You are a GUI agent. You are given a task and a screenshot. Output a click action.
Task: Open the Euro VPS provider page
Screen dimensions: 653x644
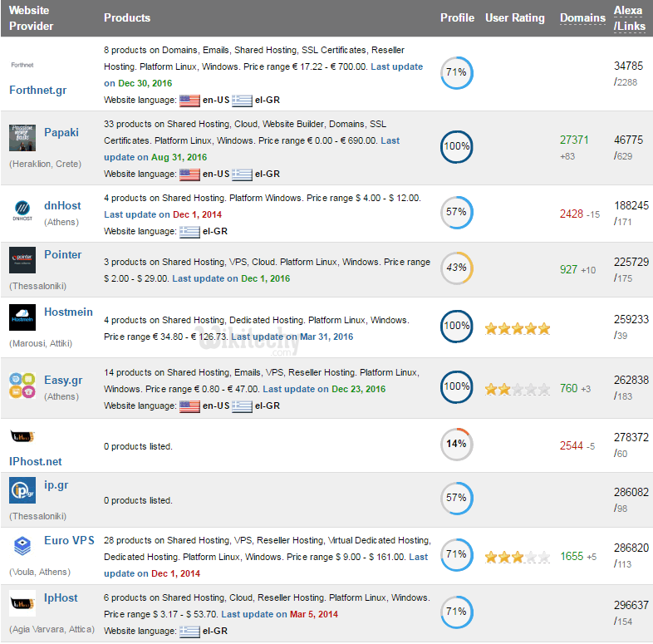(x=69, y=540)
